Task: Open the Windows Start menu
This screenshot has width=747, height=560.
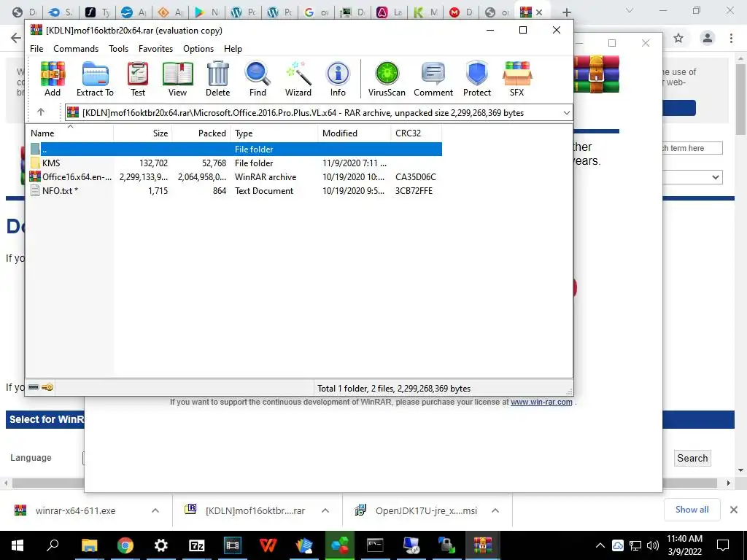Action: (18, 545)
